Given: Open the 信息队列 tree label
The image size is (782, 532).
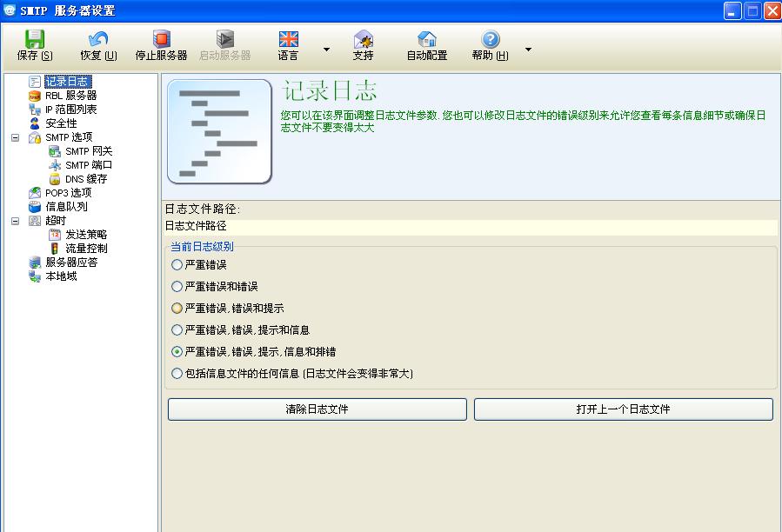Looking at the screenshot, I should (x=66, y=206).
